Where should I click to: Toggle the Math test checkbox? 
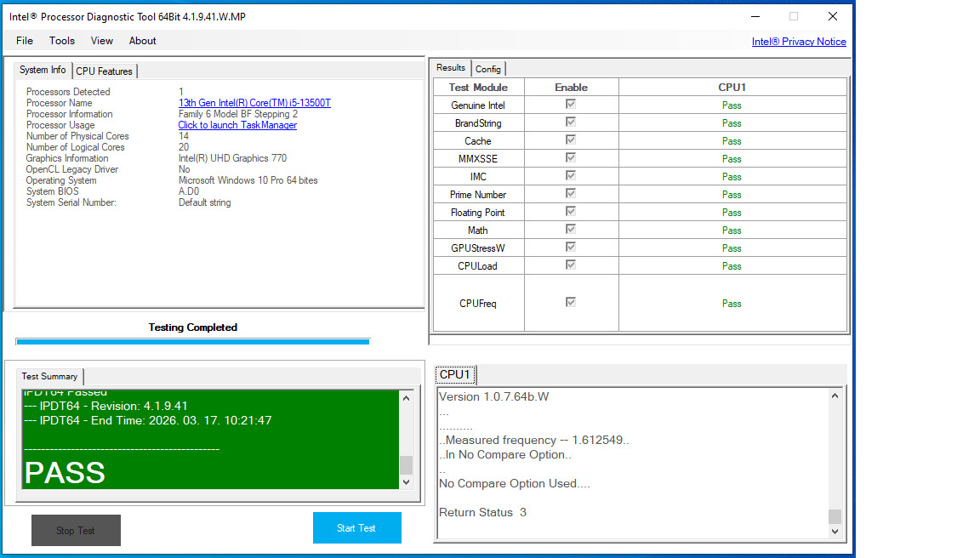(x=571, y=230)
